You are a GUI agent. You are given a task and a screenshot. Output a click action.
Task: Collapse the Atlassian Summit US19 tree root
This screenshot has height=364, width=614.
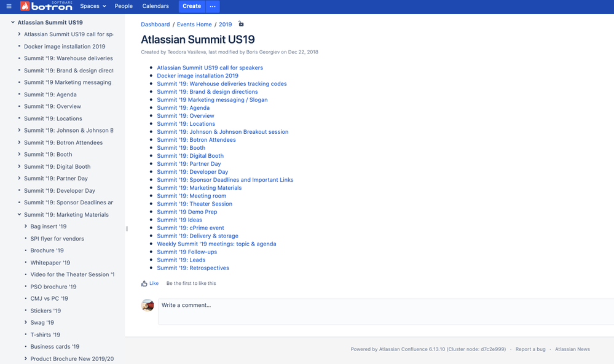tap(13, 22)
